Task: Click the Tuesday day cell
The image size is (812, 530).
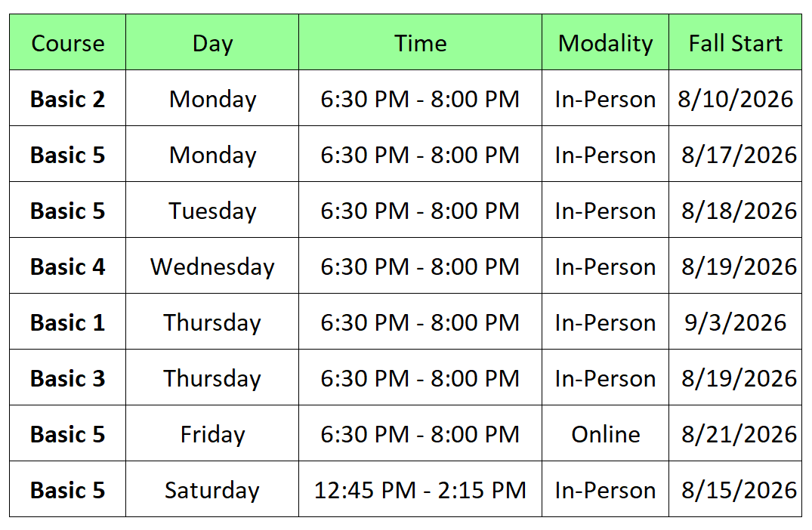Action: 212,210
